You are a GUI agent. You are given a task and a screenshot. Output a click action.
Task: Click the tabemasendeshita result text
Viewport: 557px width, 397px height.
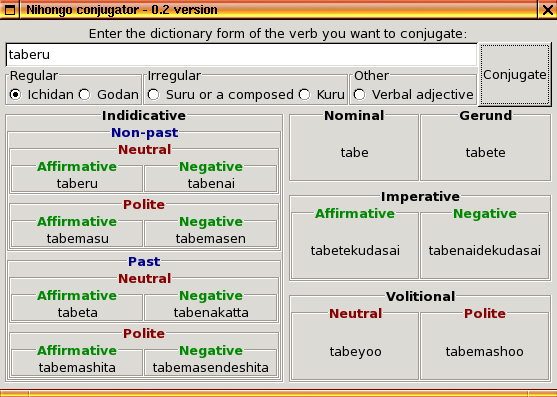click(211, 368)
